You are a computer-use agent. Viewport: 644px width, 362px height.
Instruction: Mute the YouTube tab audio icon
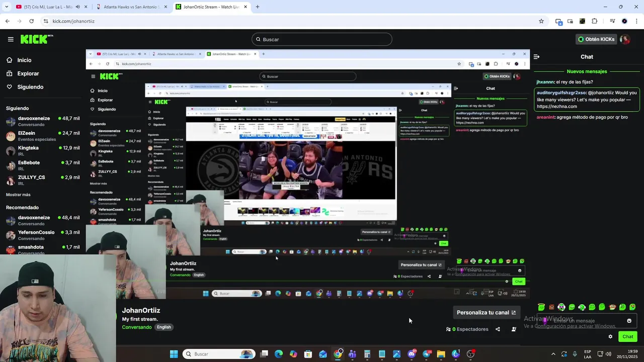tap(77, 7)
